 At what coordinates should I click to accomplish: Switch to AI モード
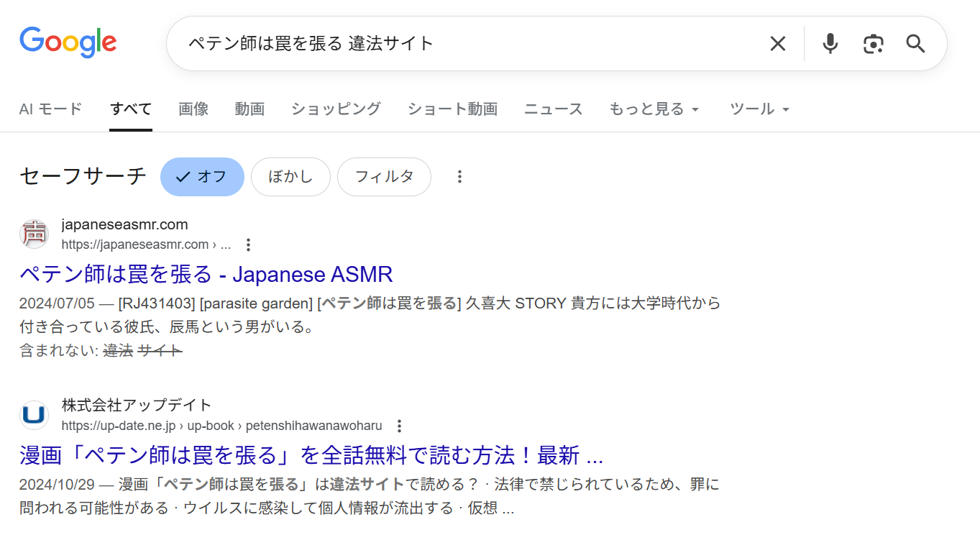point(50,109)
